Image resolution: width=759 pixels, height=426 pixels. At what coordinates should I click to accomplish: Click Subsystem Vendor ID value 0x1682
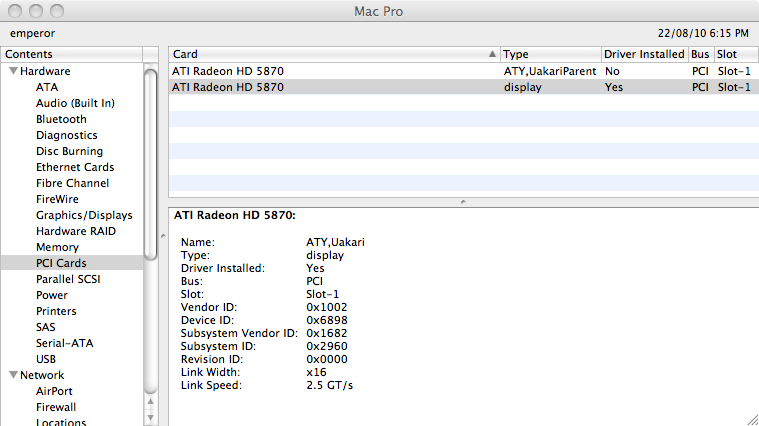pyautogui.click(x=327, y=333)
